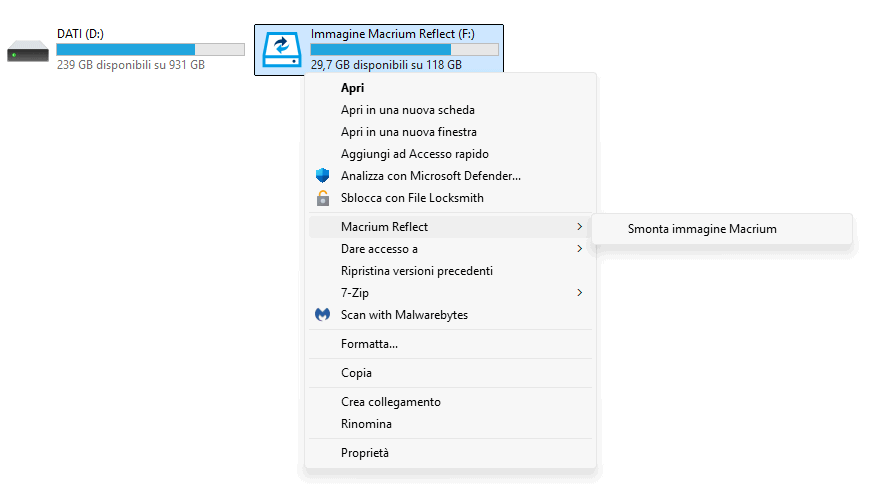This screenshot has height=501, width=879.
Task: Click the Immagine Macrium Reflect (F:) label
Action: (392, 34)
